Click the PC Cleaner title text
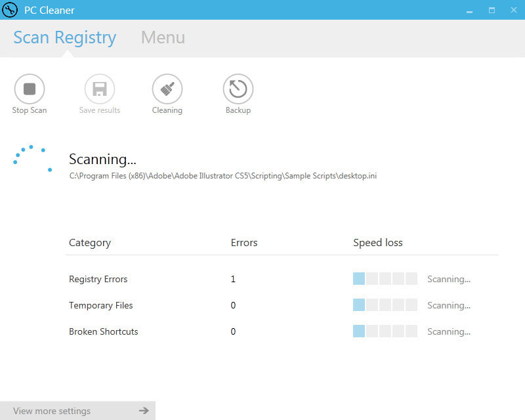This screenshot has width=525, height=420. [49, 10]
